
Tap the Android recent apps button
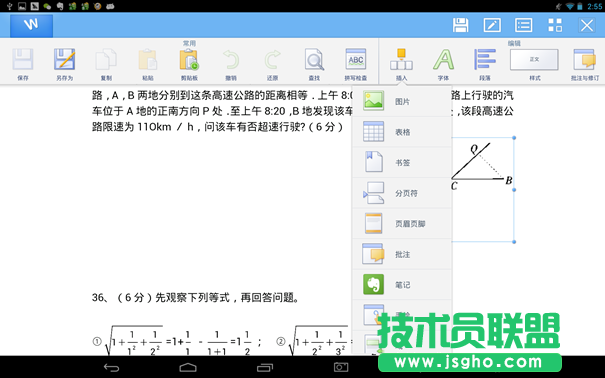click(265, 367)
